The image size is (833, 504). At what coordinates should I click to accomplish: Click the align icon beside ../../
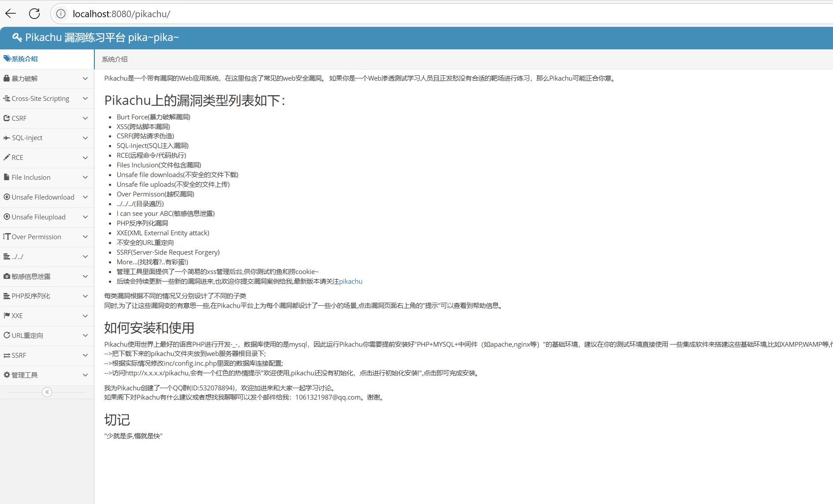[x=7, y=256]
